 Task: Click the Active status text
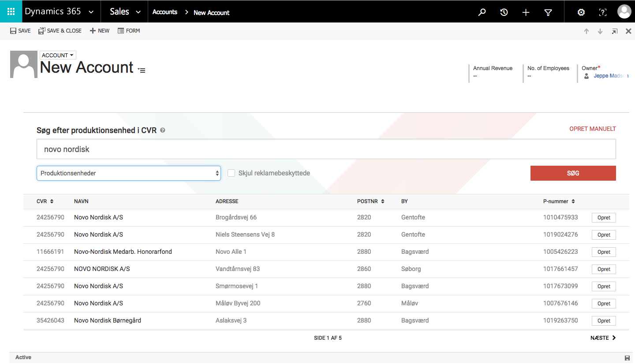(x=23, y=357)
